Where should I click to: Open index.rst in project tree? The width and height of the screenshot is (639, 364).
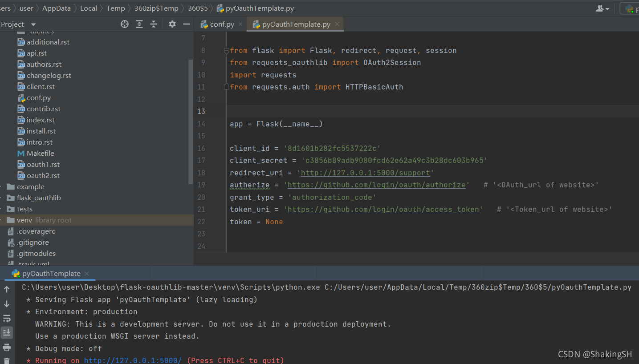tap(41, 120)
